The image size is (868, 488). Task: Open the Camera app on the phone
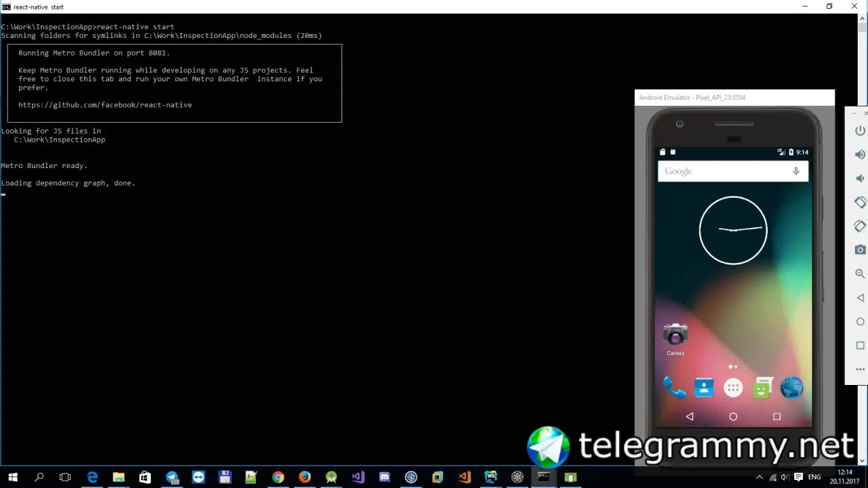(x=675, y=339)
